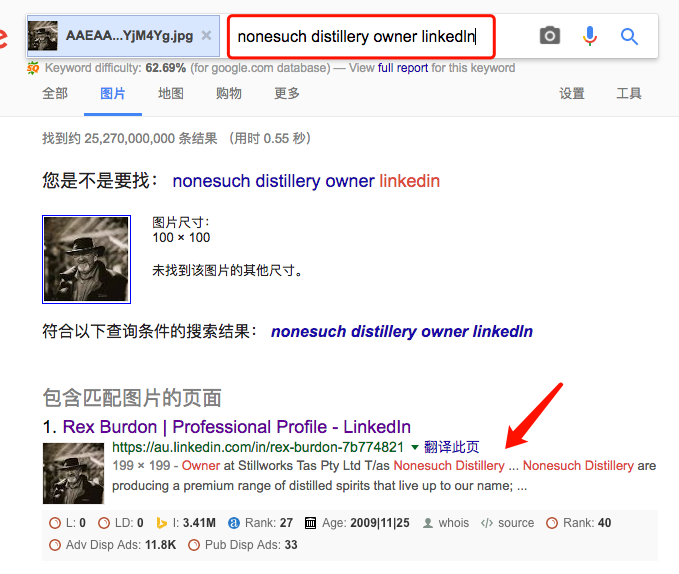The image size is (679, 574).
Task: Click the Alexa Rank 27 icon
Action: point(234,523)
